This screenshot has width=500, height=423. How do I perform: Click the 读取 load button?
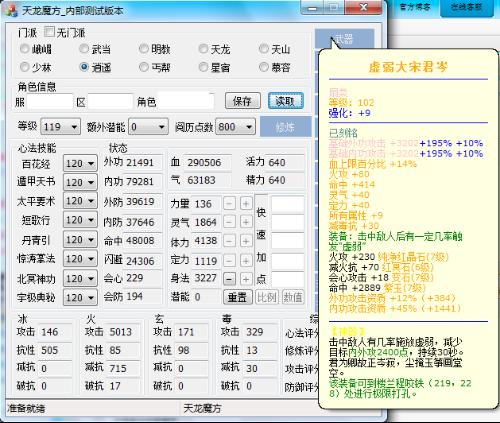286,101
